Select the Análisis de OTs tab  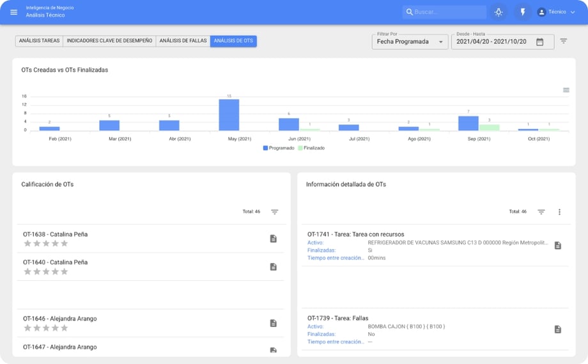coord(233,40)
